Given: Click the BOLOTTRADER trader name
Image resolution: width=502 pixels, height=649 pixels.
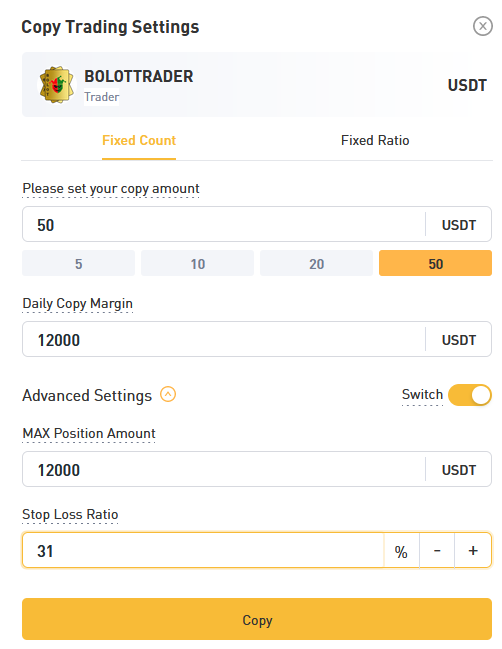Looking at the screenshot, I should 139,76.
